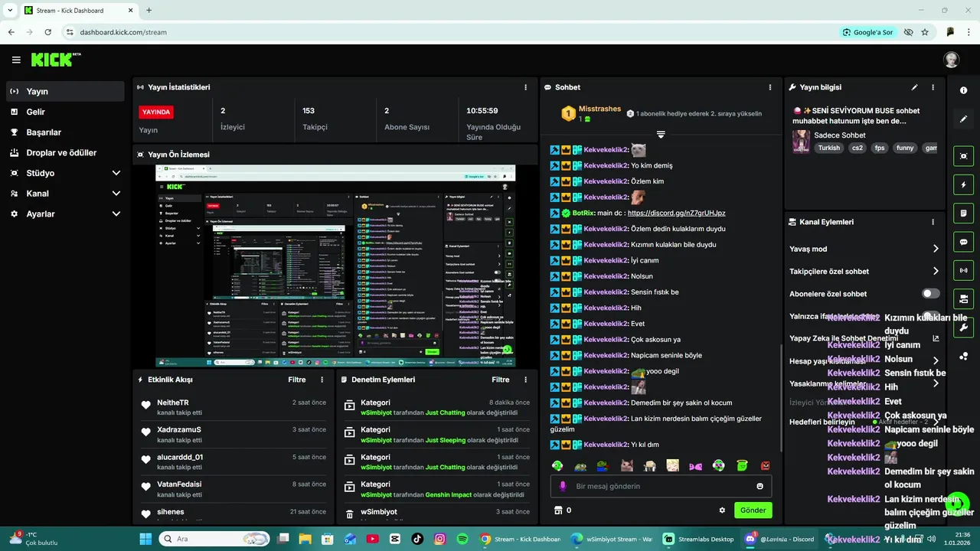Toggle the lightning activity feed icon in sidebar

pos(963,184)
